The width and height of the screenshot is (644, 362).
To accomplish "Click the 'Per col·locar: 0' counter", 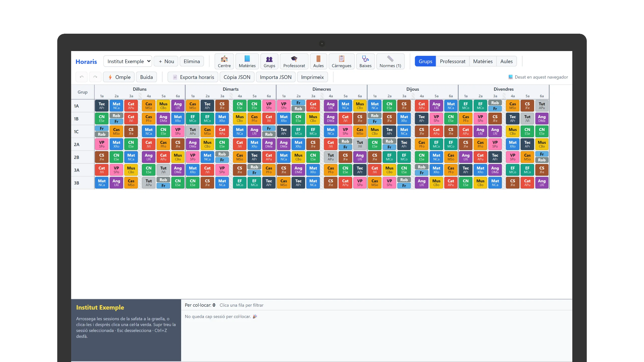I will point(200,305).
